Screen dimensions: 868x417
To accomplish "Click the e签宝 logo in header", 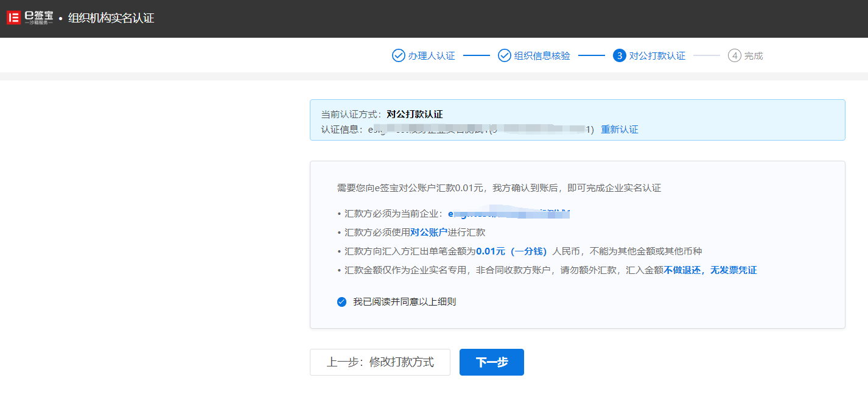I will (x=30, y=18).
